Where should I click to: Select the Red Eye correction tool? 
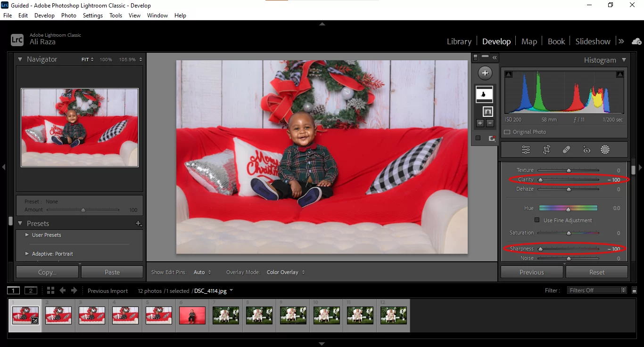click(586, 150)
